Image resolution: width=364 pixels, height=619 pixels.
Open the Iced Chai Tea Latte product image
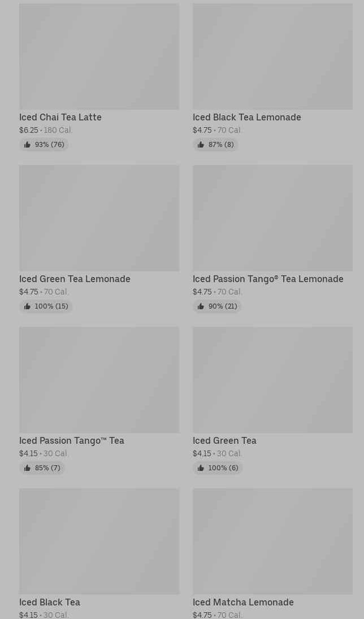coord(99,57)
